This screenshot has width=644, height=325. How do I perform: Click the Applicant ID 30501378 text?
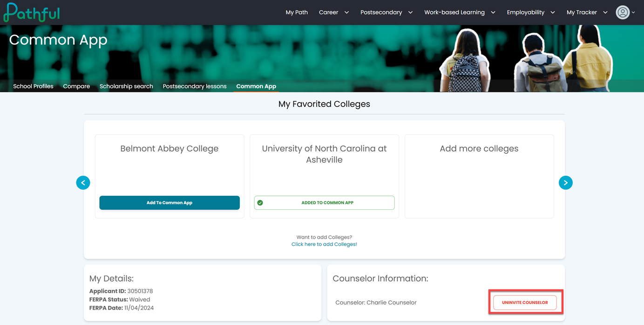click(x=121, y=291)
